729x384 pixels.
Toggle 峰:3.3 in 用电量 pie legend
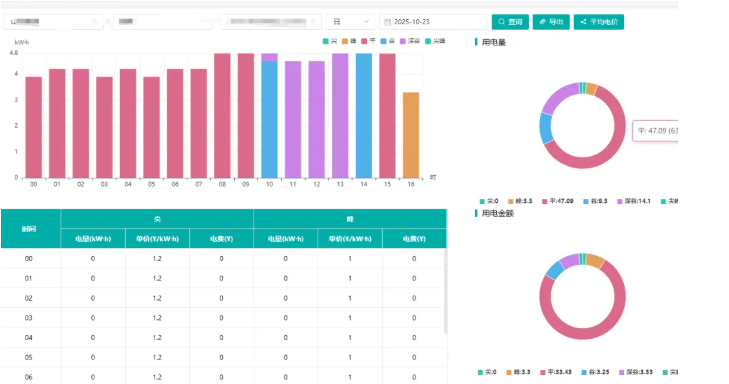tap(520, 201)
